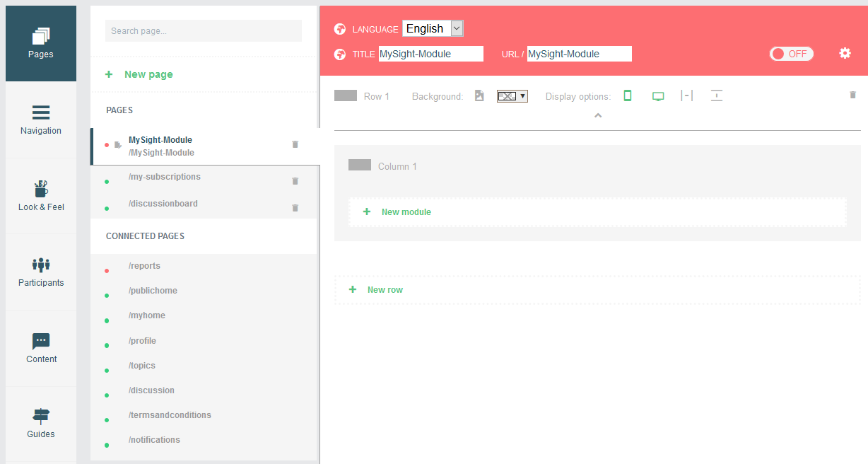Click the Row 1 drag handle

pyautogui.click(x=346, y=95)
